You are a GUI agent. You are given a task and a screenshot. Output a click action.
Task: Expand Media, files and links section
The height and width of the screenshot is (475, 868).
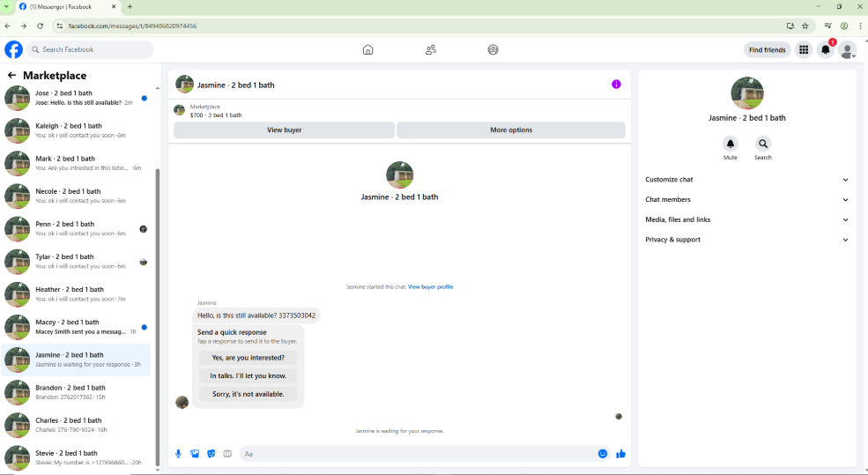pyautogui.click(x=746, y=219)
